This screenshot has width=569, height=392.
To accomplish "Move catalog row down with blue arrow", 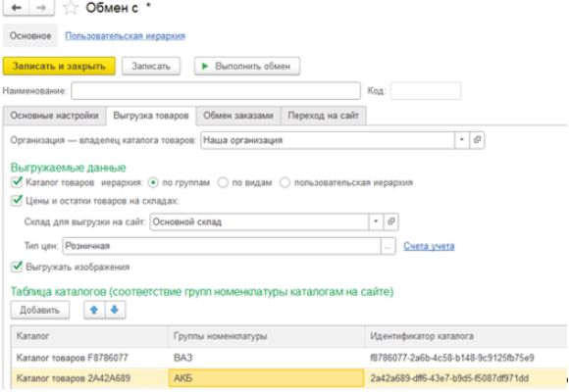I will (x=115, y=310).
